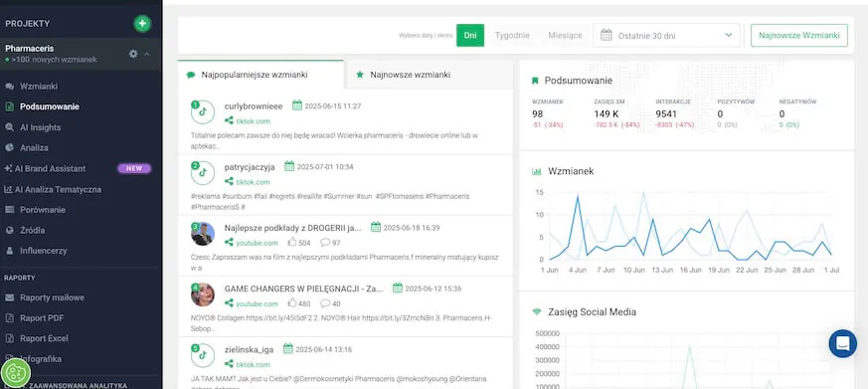Open youtube.com link under Najlepsze podkłady
868x389 pixels.
(x=257, y=243)
